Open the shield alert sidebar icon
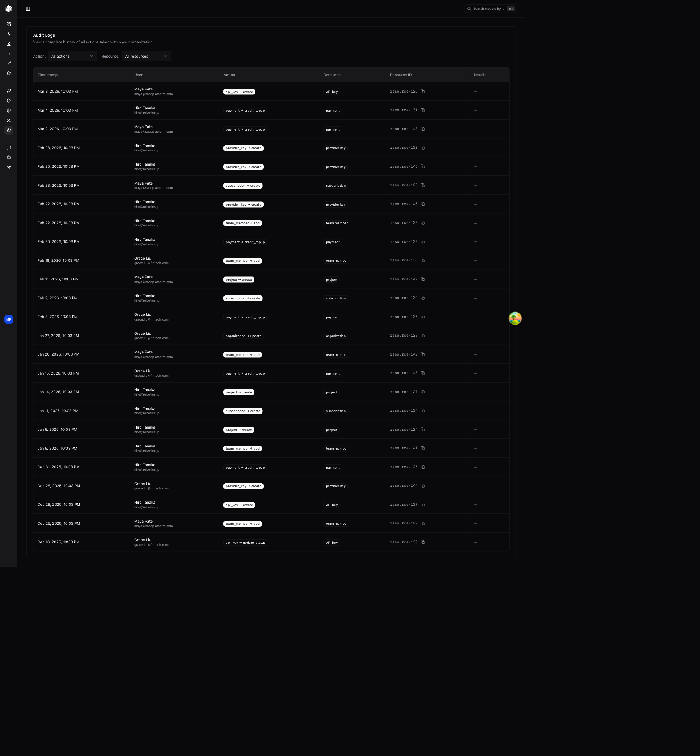Image resolution: width=700 pixels, height=756 pixels. coord(9,111)
